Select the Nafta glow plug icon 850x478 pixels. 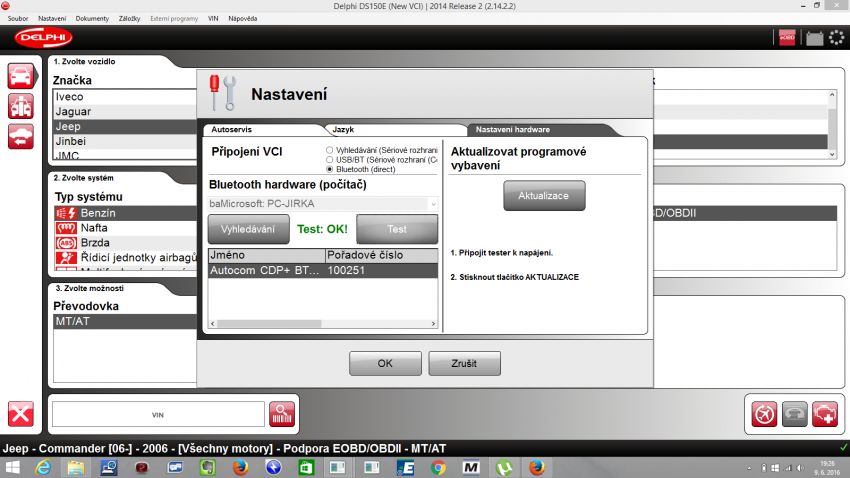point(66,228)
